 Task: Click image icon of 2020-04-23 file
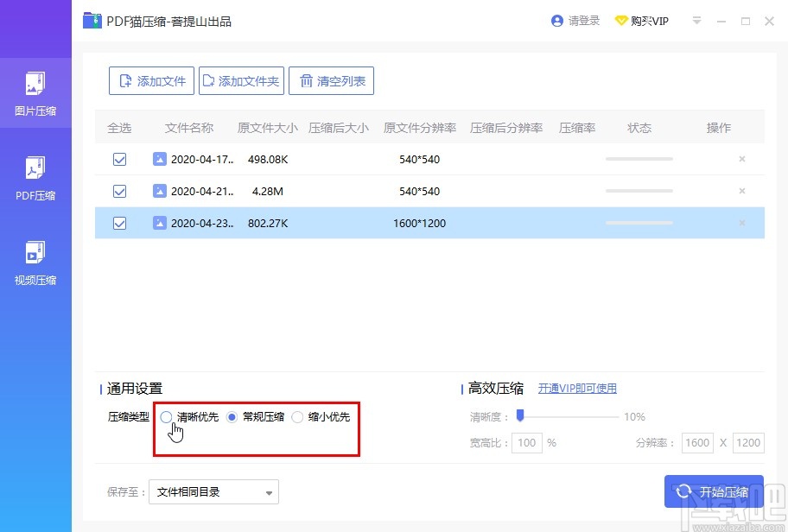coord(159,223)
